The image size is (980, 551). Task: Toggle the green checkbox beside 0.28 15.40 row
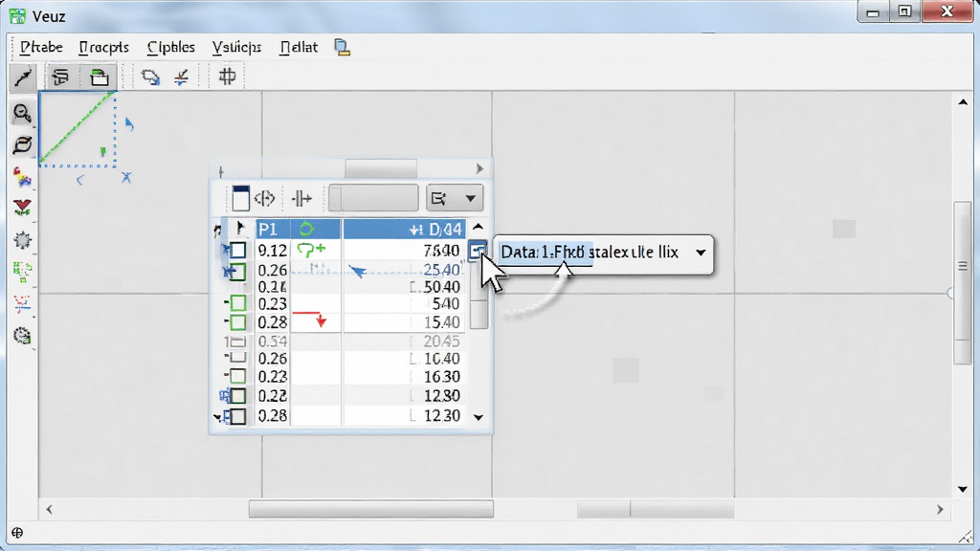pyautogui.click(x=237, y=322)
